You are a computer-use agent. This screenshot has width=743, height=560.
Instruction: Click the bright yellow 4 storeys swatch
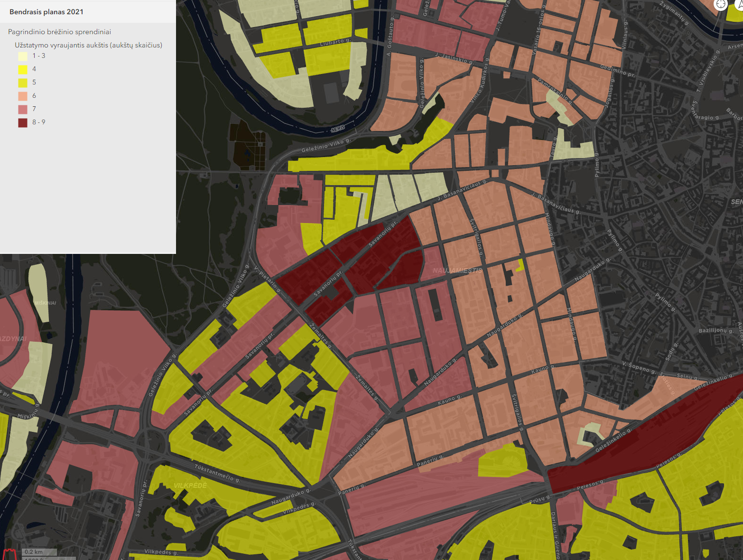(x=23, y=69)
